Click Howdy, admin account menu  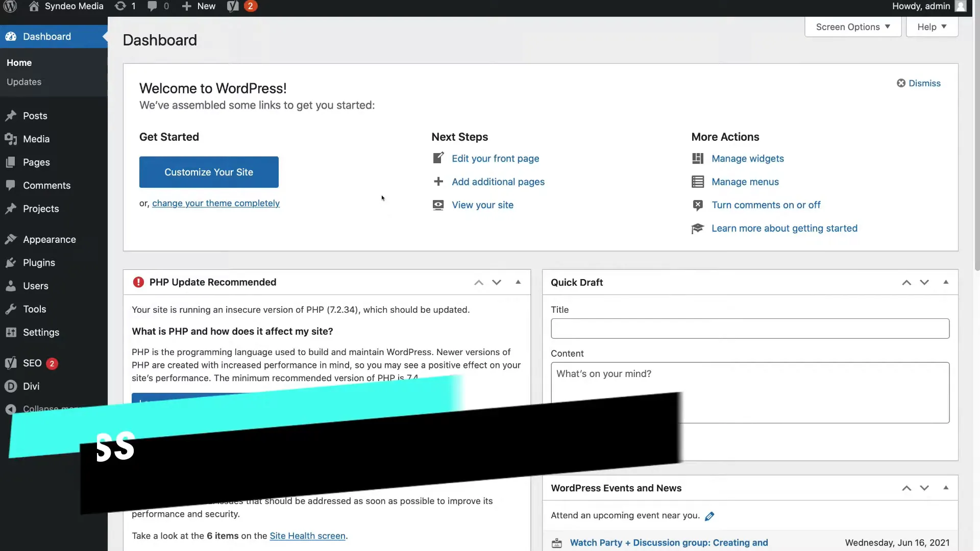pyautogui.click(x=929, y=6)
